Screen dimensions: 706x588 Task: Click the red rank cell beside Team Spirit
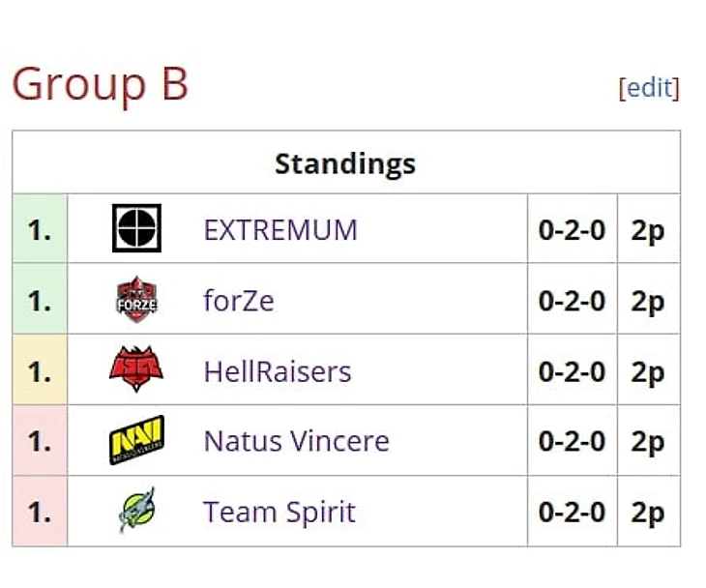pyautogui.click(x=40, y=512)
